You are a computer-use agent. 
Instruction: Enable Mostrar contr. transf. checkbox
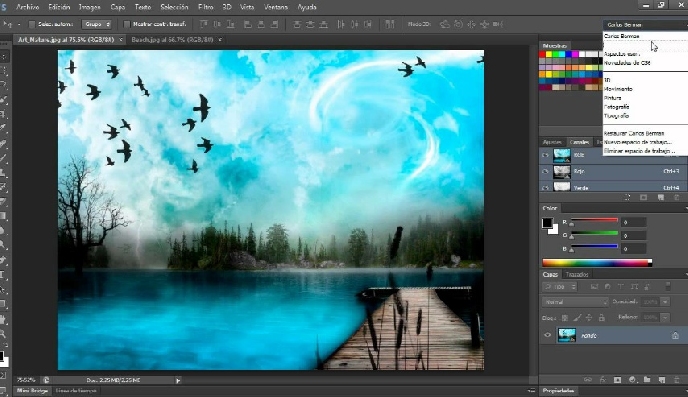(x=127, y=24)
